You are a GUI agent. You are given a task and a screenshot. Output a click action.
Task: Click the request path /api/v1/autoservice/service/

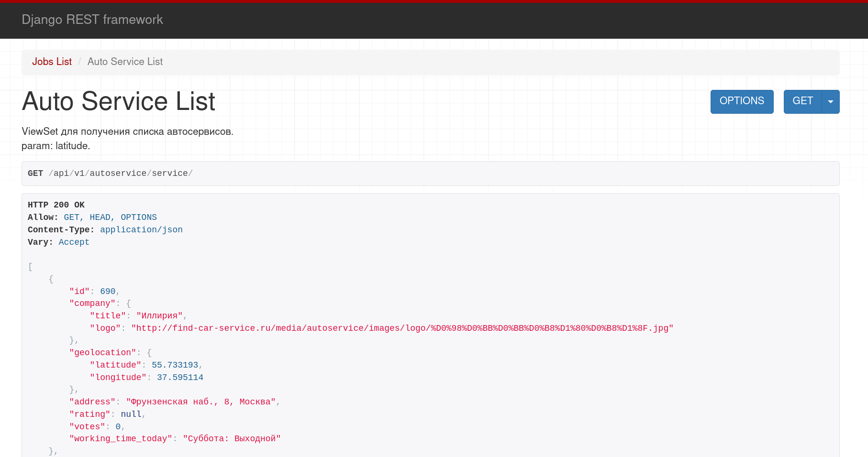coord(121,174)
